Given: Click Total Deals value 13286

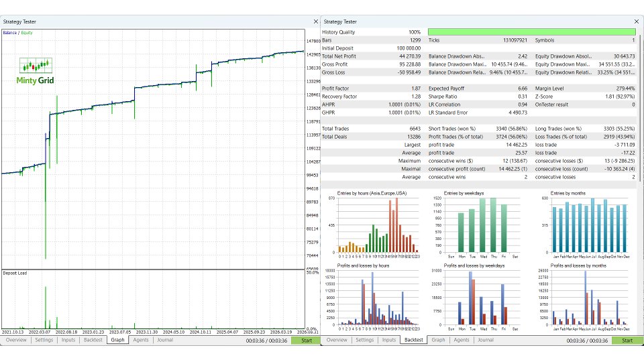Looking at the screenshot, I should (x=414, y=137).
